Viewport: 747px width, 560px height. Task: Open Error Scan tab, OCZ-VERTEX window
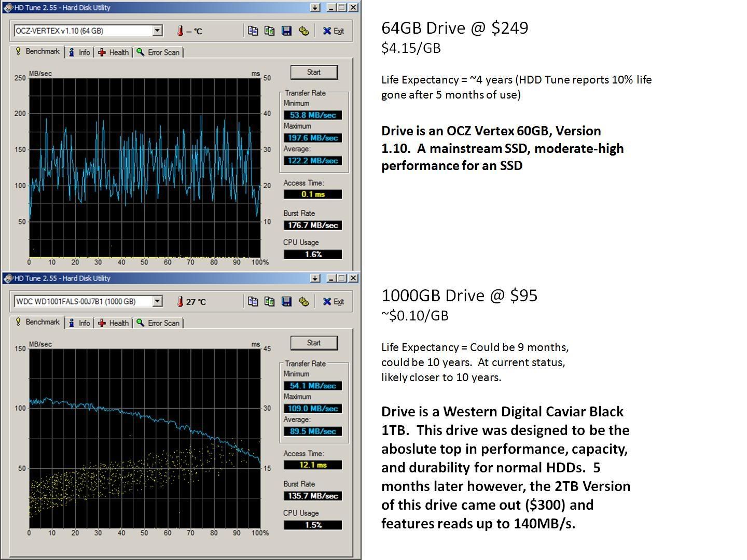click(x=158, y=52)
